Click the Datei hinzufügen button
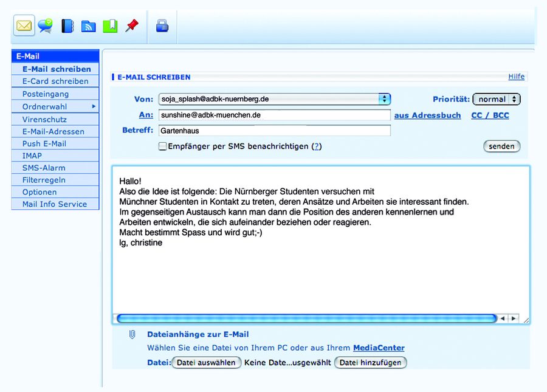Image resolution: width=547 pixels, height=392 pixels. pyautogui.click(x=371, y=362)
